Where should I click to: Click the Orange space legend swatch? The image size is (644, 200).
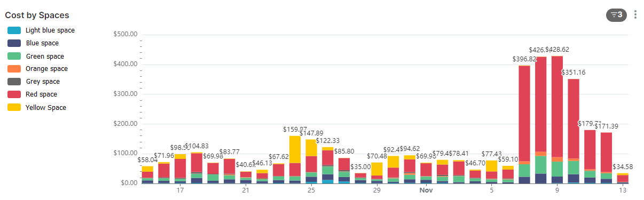[x=14, y=69]
